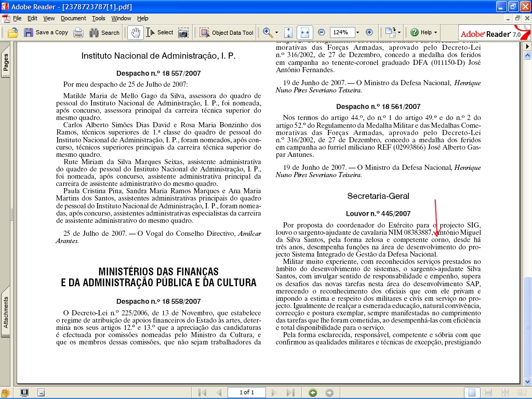Open the Search binoculars tool

pyautogui.click(x=104, y=33)
